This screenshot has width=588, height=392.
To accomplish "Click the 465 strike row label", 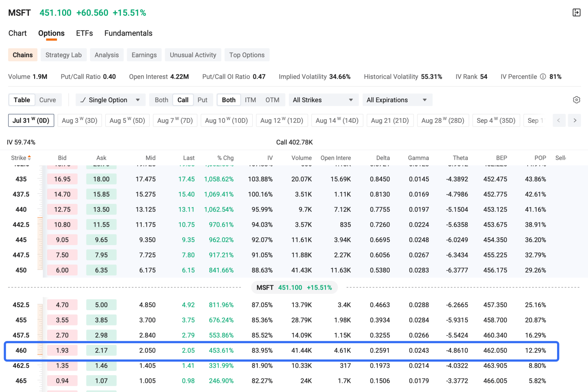I will (21, 381).
